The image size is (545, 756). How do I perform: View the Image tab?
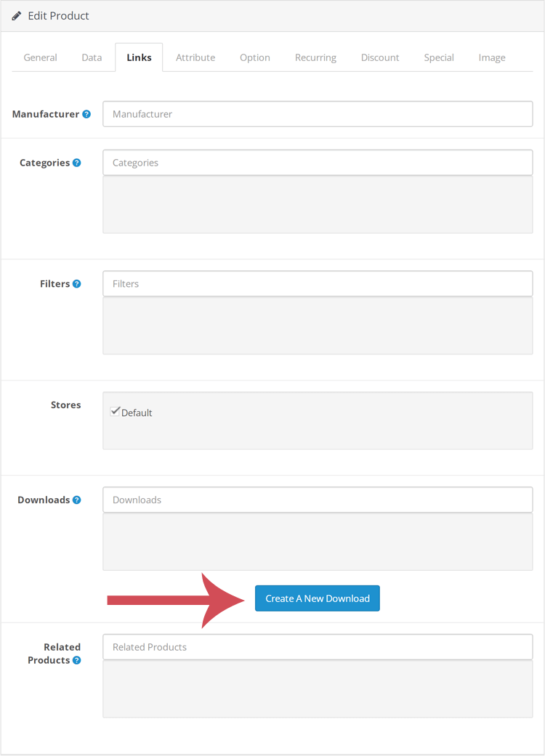pos(492,57)
